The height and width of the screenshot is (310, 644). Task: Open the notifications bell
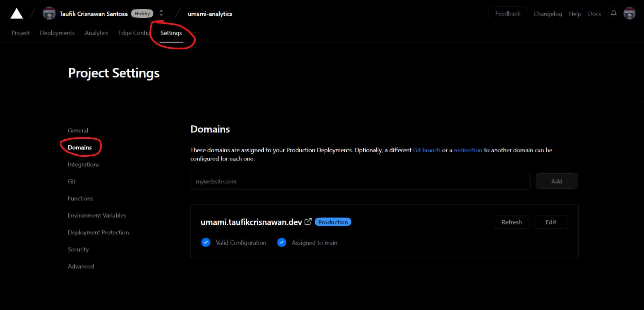coord(613,14)
